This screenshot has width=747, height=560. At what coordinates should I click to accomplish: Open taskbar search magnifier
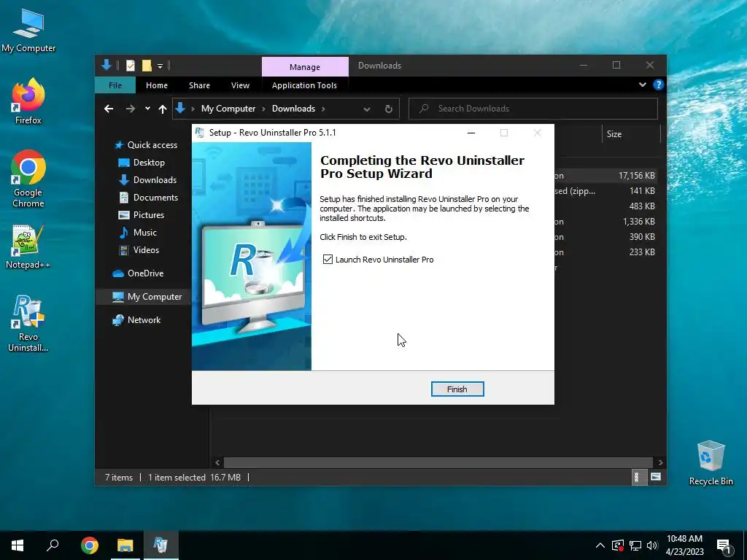(53, 545)
